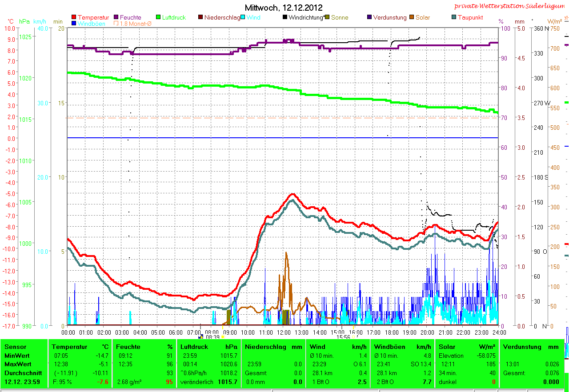Click the chart title Mittwoch, 12.12.2012
Screen dimensions: 569x392
(x=284, y=8)
